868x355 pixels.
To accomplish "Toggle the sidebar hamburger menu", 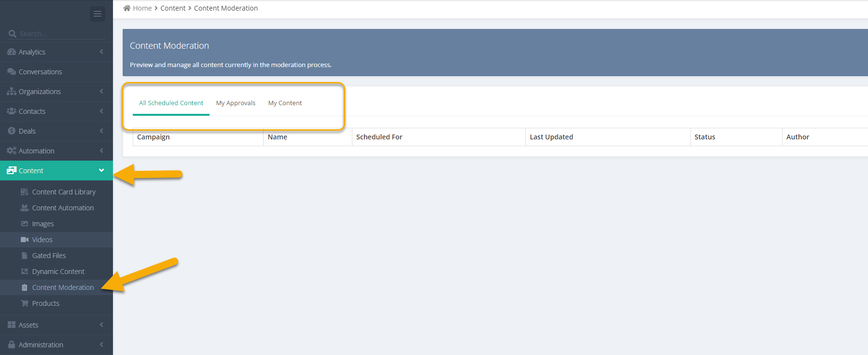I will coord(98,14).
